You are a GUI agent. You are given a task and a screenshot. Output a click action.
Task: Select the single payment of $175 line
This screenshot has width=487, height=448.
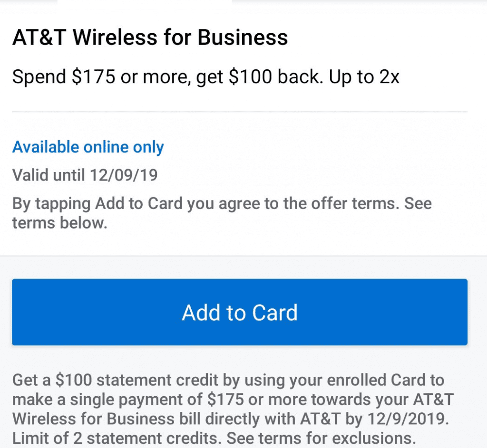[233, 400]
